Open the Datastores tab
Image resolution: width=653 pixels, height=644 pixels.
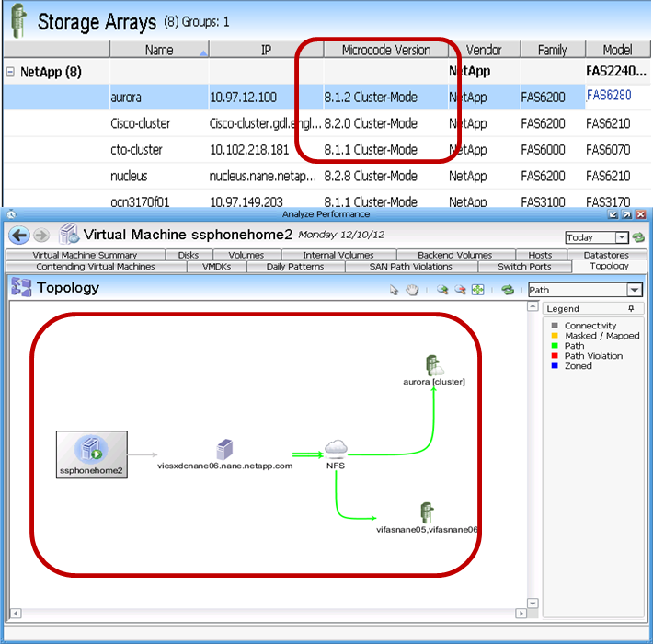click(606, 255)
